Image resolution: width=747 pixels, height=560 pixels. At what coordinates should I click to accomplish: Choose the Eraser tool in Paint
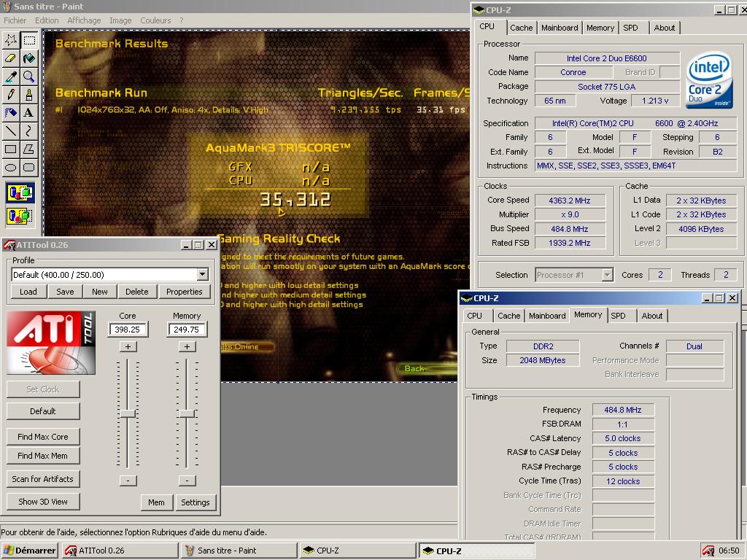click(11, 58)
